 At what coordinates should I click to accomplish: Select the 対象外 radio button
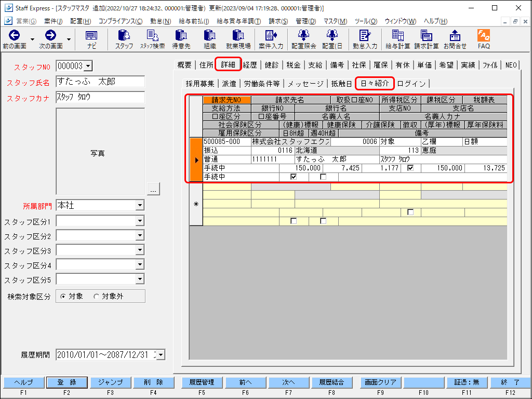tap(96, 296)
